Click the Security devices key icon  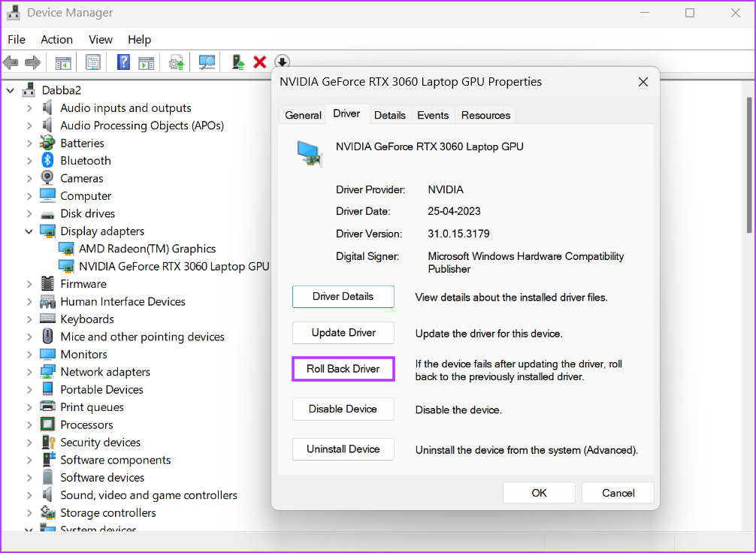coord(48,442)
